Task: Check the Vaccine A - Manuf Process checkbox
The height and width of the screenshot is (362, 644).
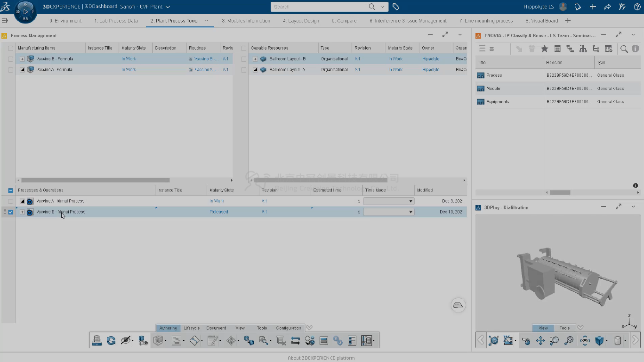Action: [x=10, y=201]
